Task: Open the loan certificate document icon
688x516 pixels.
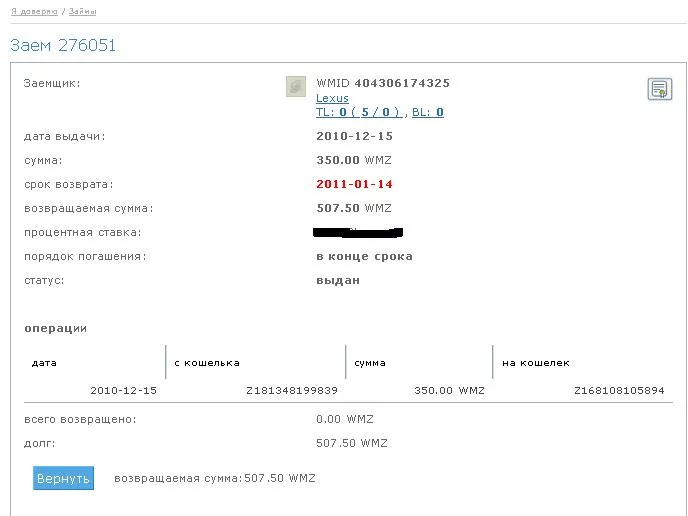Action: [659, 89]
